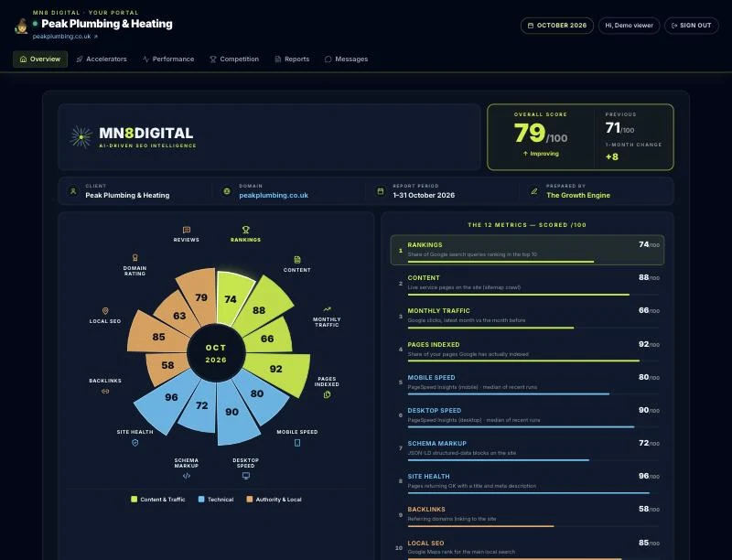Click the avatar icon beside Peak Plumbing
732x560 pixels.
point(21,27)
